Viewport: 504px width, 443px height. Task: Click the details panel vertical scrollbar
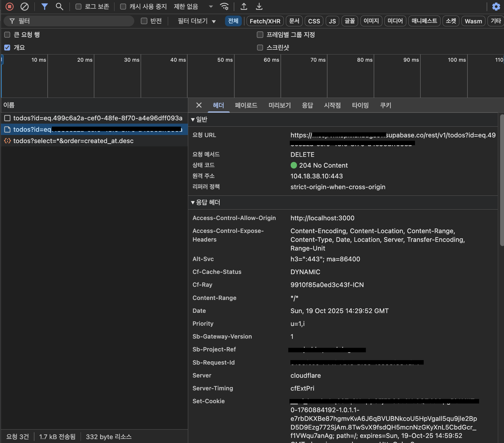point(502,180)
